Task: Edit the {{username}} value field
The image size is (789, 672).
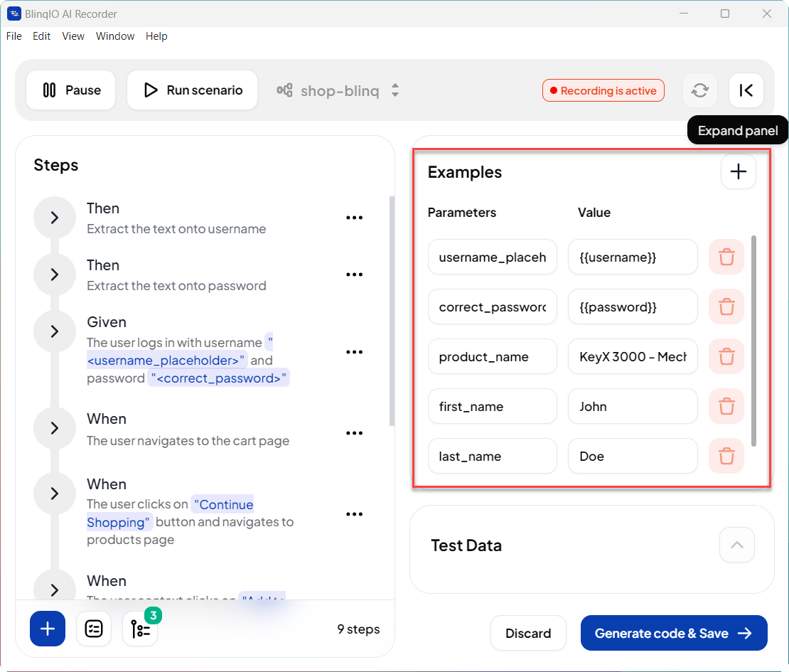Action: (x=633, y=257)
